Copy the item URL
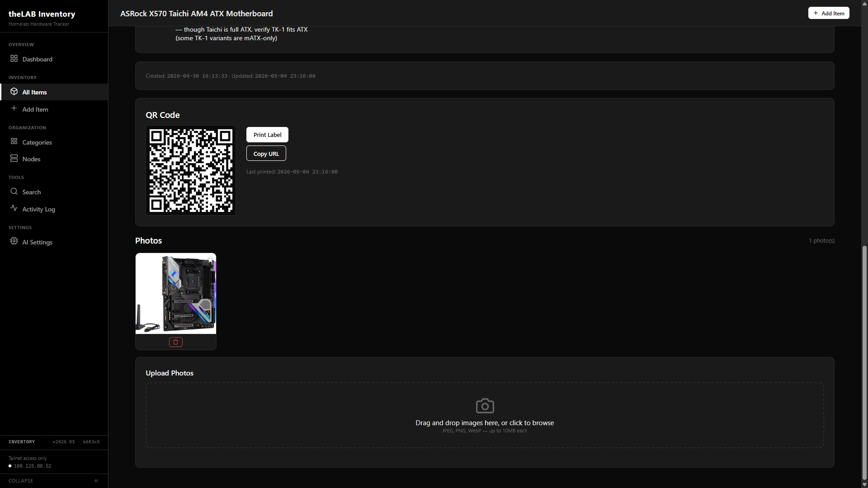 coord(266,154)
